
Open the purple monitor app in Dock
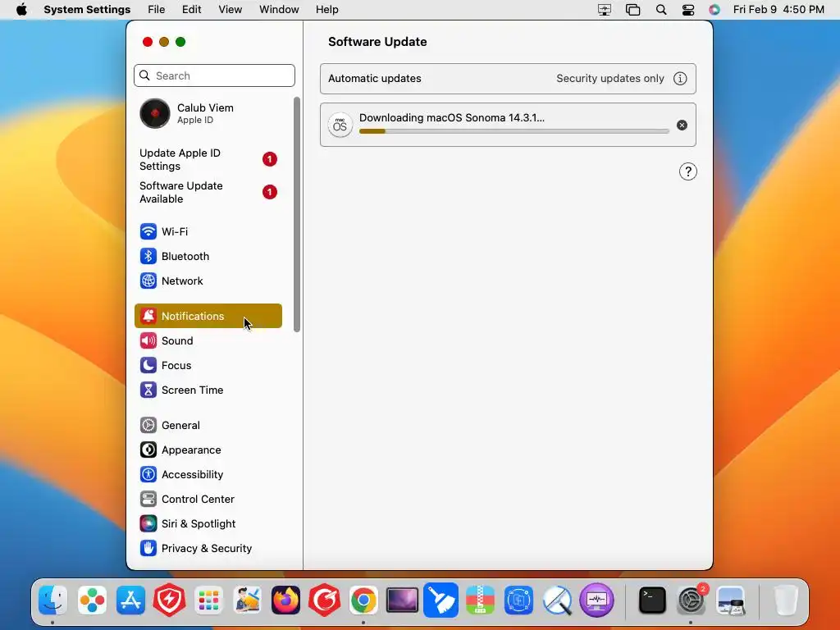[596, 600]
